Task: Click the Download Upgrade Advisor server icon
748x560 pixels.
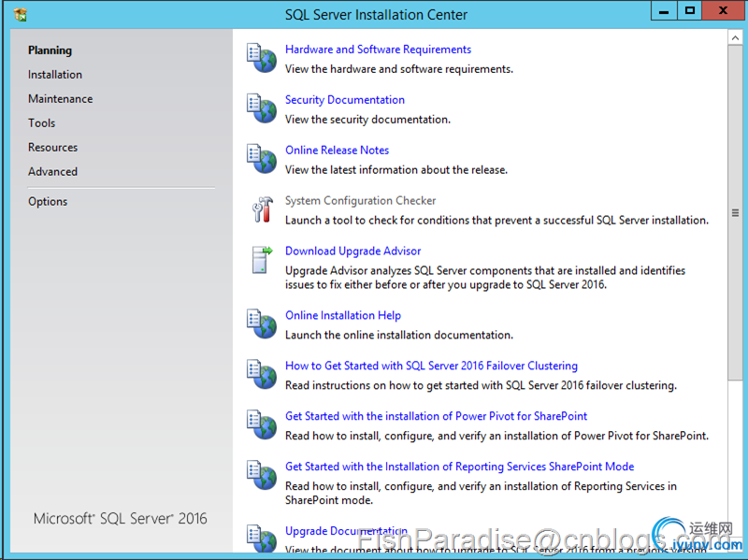Action: coord(262,260)
